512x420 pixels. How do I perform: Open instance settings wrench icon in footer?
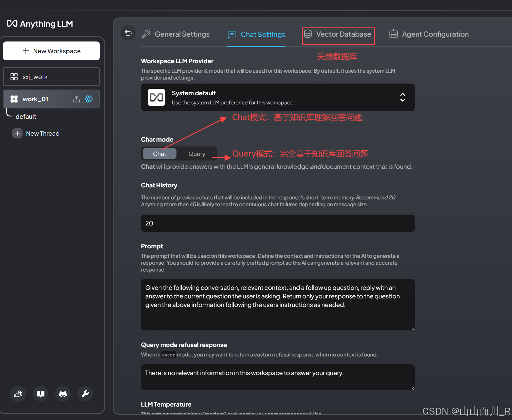tap(85, 394)
